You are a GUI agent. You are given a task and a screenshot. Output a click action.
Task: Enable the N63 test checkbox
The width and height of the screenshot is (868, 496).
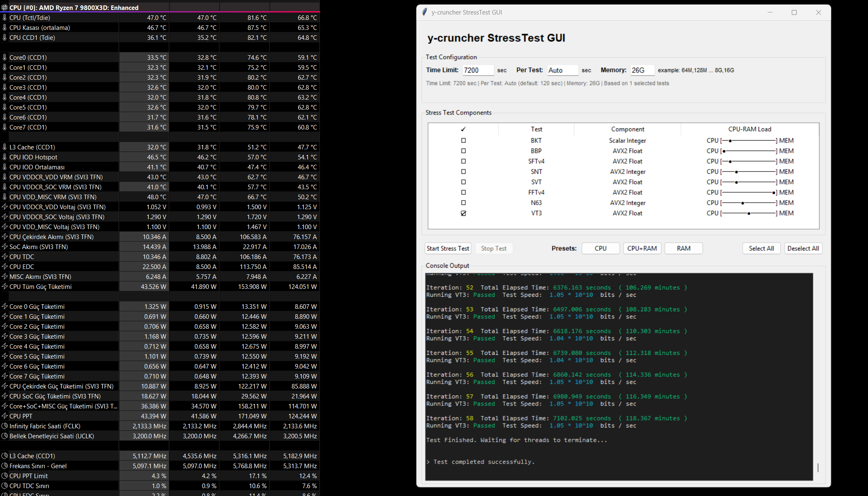(463, 203)
